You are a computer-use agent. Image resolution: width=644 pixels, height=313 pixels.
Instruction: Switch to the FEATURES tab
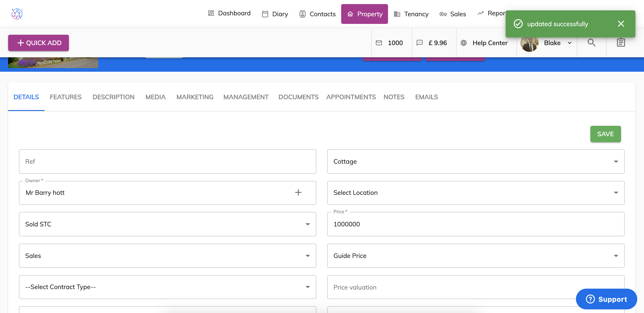click(66, 97)
